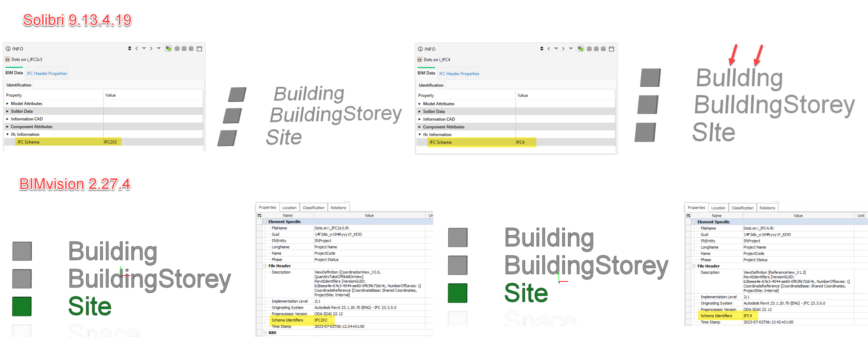Maximize the IFC4 INFO panel window icon
The height and width of the screenshot is (337, 868).
(x=611, y=49)
